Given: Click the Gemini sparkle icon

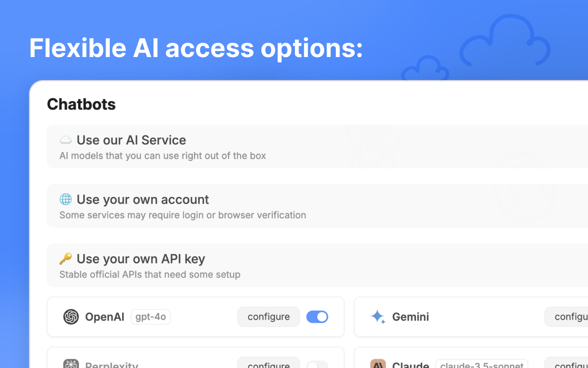Looking at the screenshot, I should pos(378,317).
